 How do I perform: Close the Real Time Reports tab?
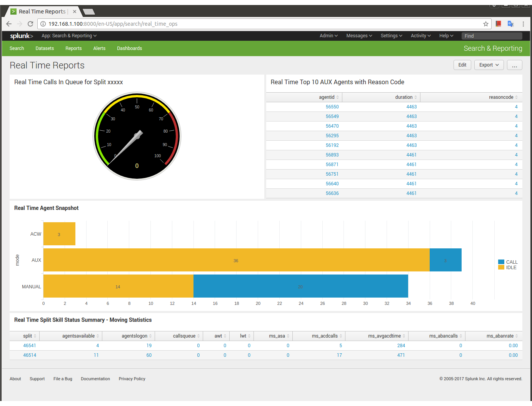(x=75, y=12)
